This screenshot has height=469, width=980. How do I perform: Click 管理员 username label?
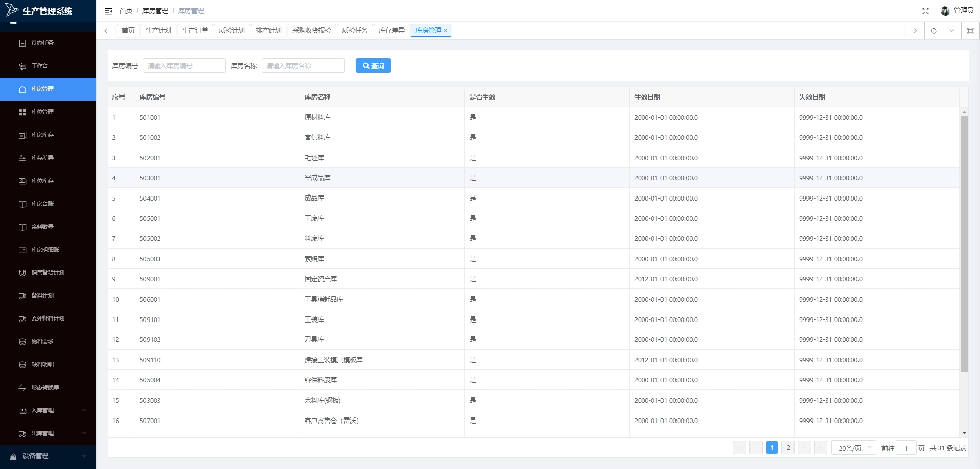point(964,11)
